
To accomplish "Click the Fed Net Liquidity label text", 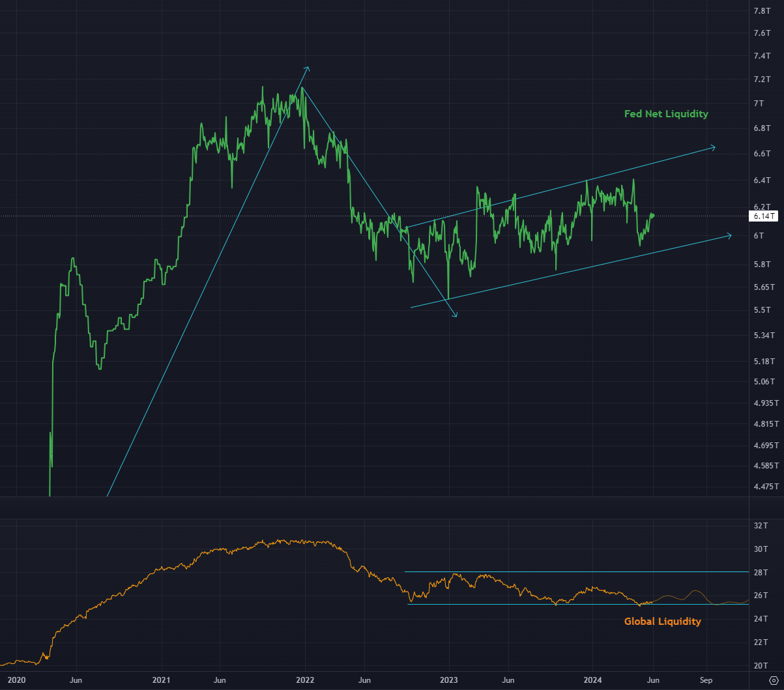I will [x=665, y=114].
